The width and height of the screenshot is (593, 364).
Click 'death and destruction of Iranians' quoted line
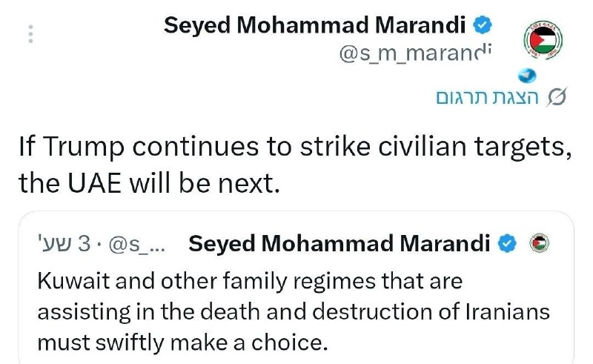click(374, 312)
